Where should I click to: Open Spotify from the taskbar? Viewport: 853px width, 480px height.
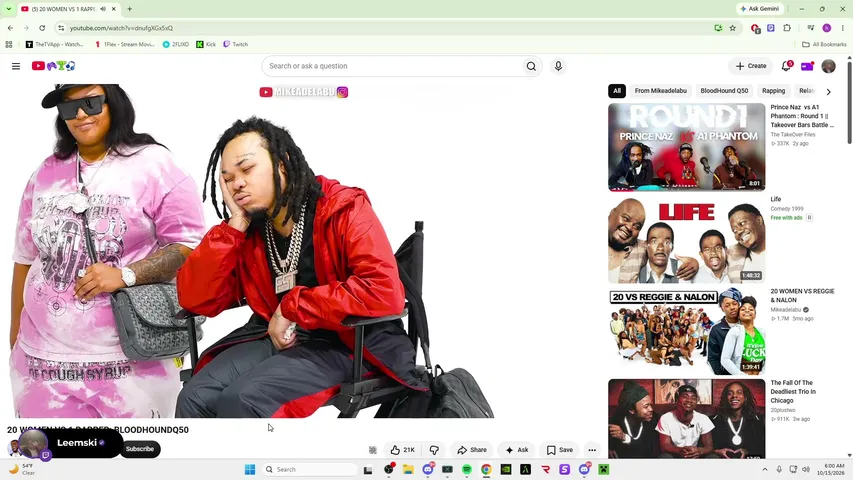467,469
